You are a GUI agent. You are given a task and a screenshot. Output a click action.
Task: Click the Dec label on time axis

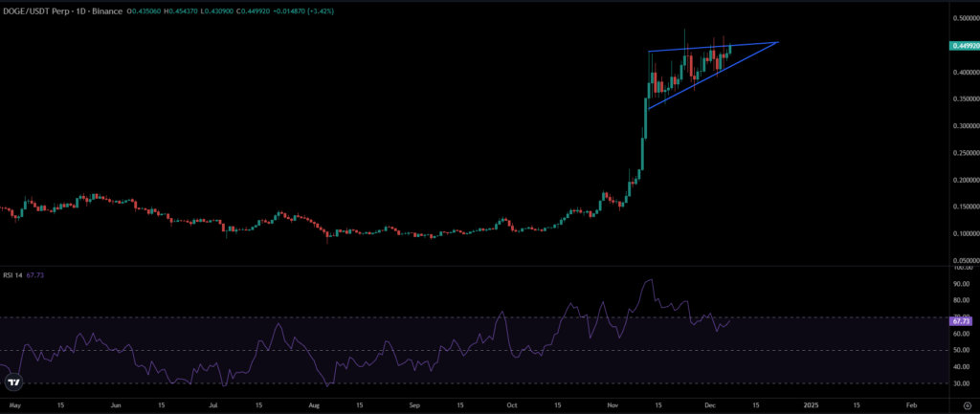point(709,404)
